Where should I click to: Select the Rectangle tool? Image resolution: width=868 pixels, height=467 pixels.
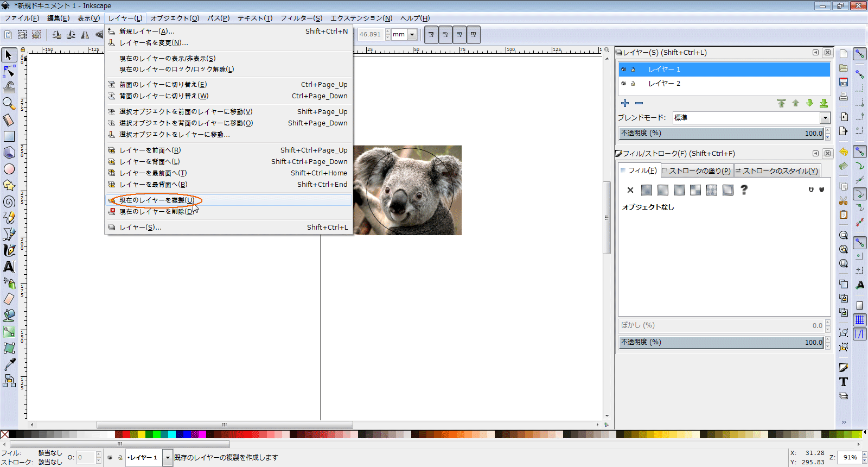pyautogui.click(x=9, y=136)
